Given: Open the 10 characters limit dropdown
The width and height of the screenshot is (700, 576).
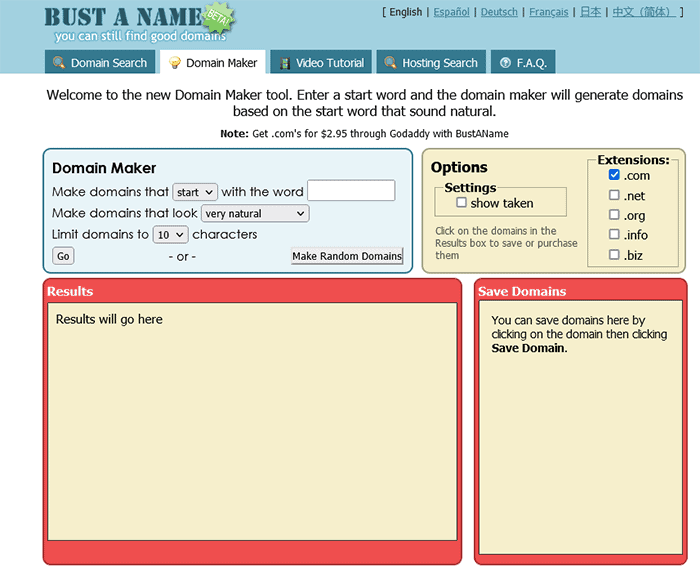Looking at the screenshot, I should click(171, 234).
